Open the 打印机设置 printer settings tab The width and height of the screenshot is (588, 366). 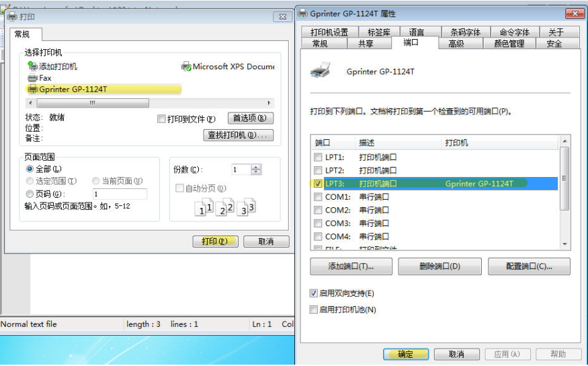click(x=329, y=32)
